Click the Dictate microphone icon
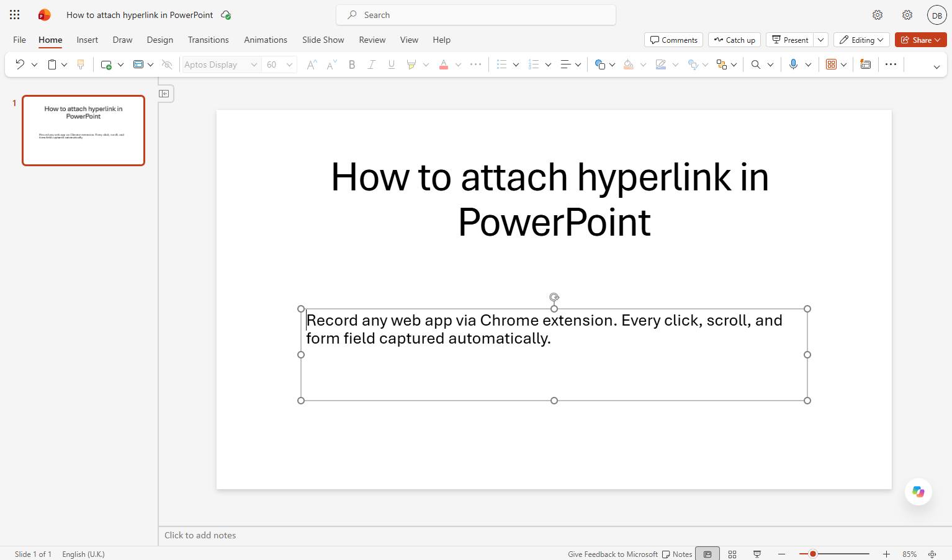 [793, 64]
